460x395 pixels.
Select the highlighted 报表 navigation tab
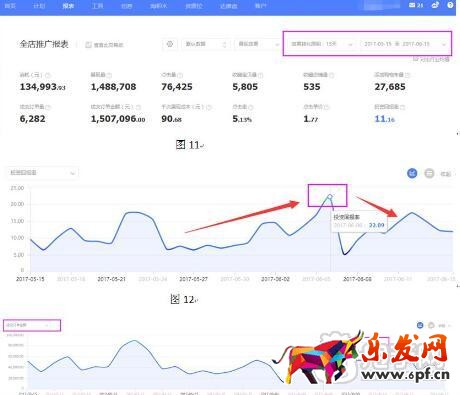click(68, 6)
